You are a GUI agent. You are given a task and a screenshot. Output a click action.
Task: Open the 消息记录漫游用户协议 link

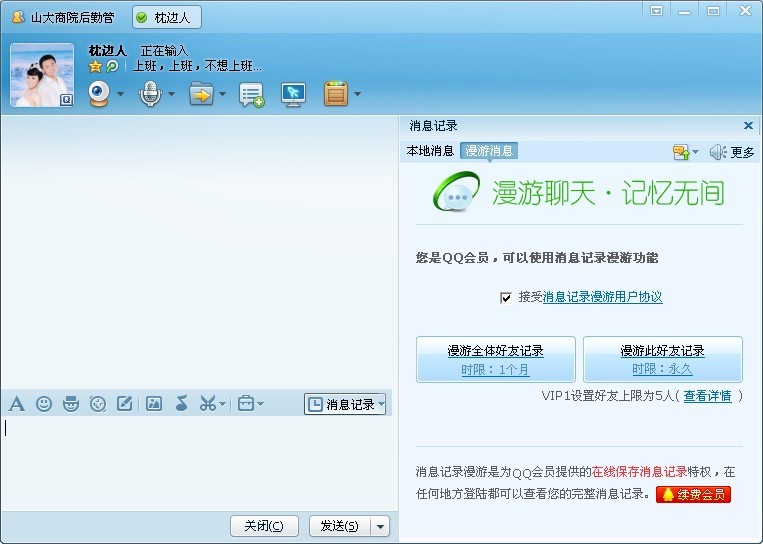602,297
